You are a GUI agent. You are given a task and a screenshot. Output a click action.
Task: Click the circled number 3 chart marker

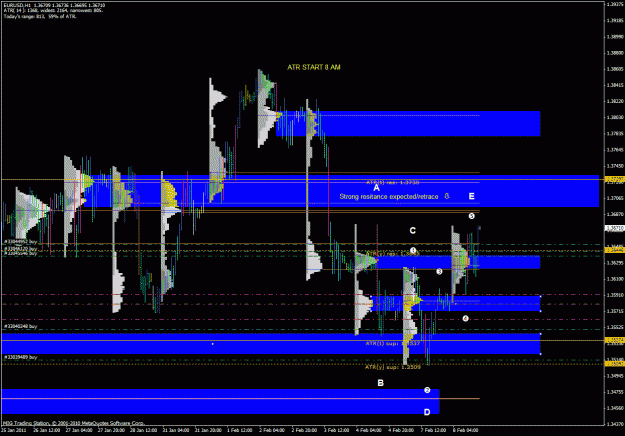pyautogui.click(x=439, y=271)
